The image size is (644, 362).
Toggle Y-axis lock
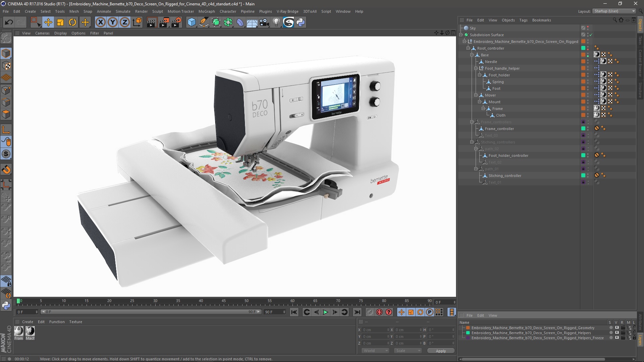tap(113, 22)
